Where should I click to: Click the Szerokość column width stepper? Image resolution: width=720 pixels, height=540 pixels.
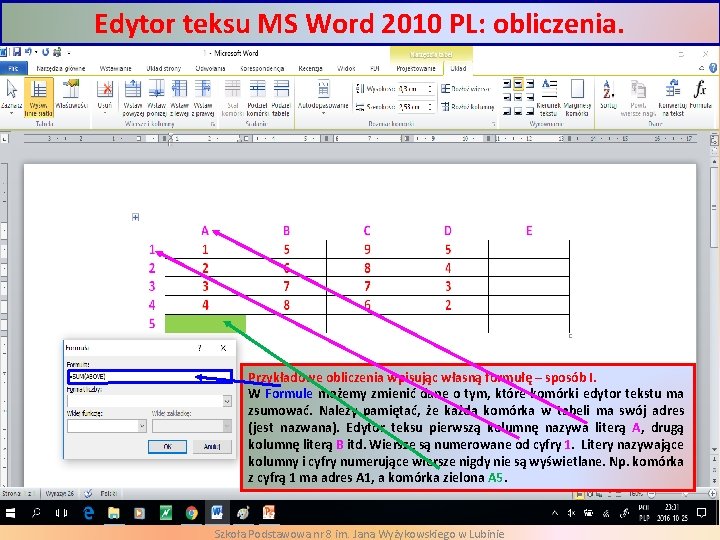click(430, 107)
